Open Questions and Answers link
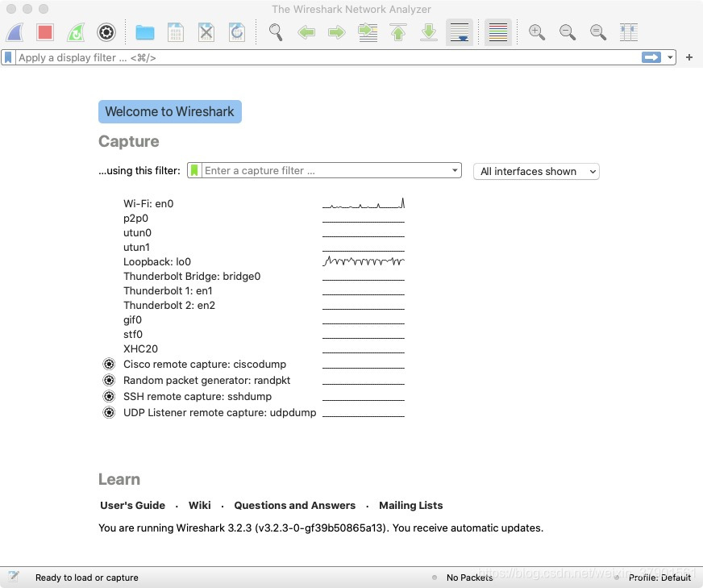The image size is (703, 588). click(294, 506)
